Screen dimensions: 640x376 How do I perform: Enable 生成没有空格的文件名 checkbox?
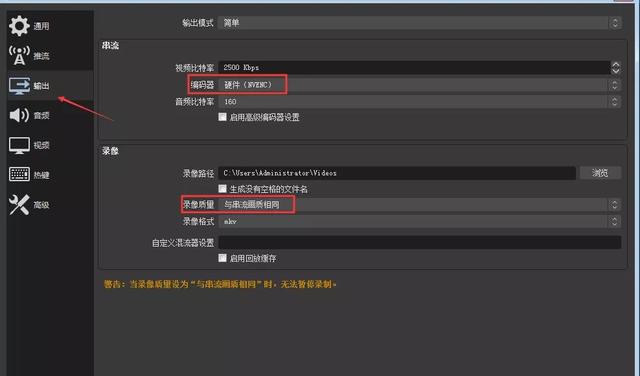tap(222, 189)
